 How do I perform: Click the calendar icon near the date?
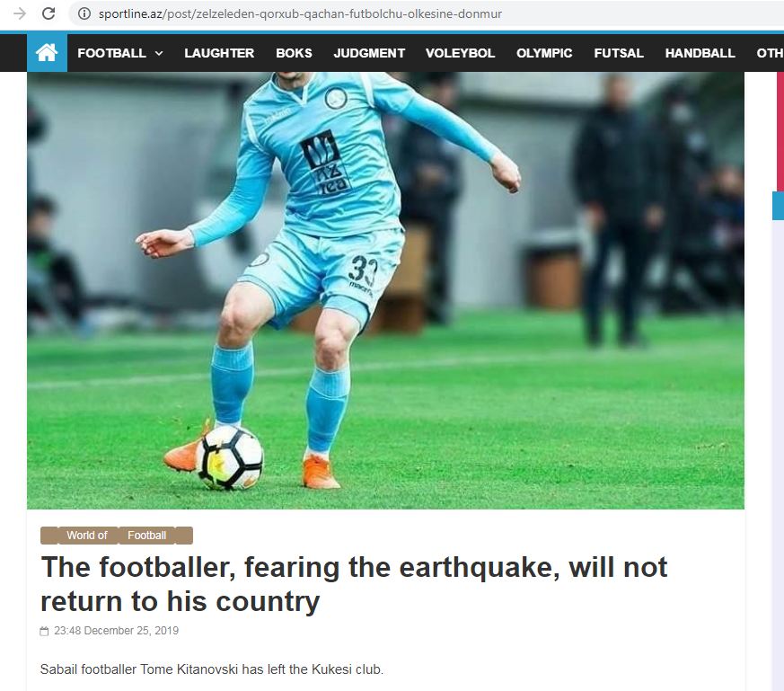point(45,631)
